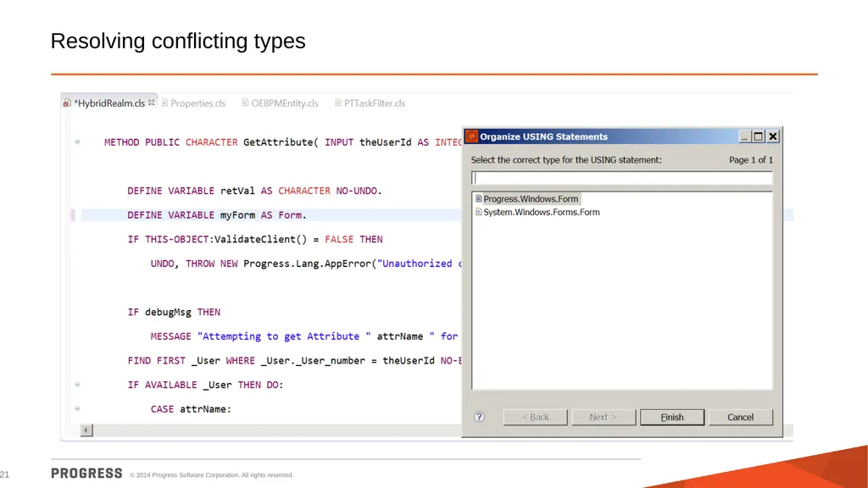Switch to the HybridRealm.cls editor tab
This screenshot has width=868, height=488.
(109, 103)
